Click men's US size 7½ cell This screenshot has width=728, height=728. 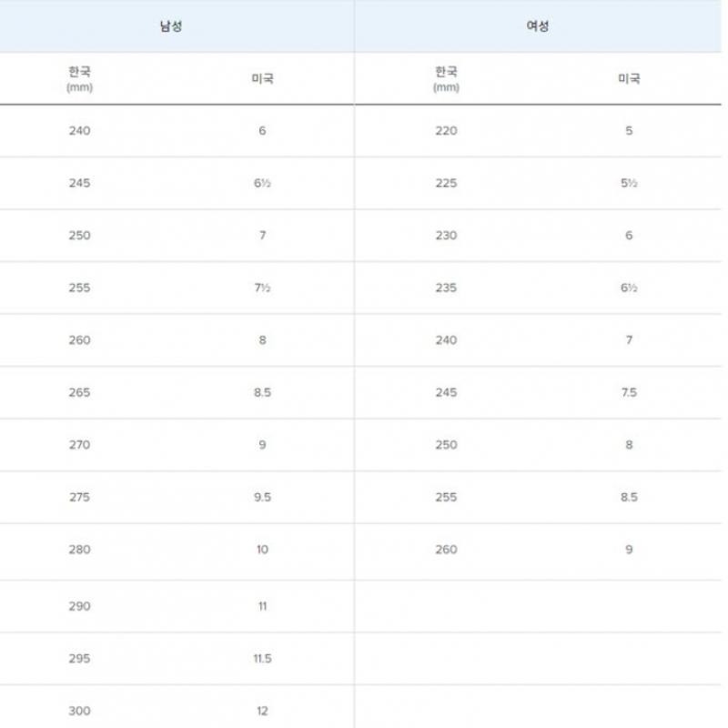pyautogui.click(x=262, y=288)
